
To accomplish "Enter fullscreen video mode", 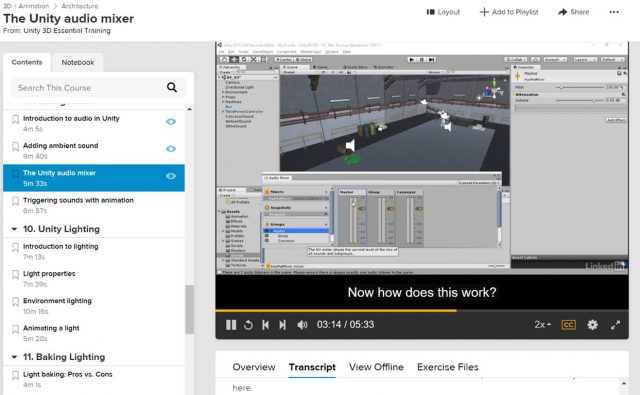I will click(x=616, y=325).
